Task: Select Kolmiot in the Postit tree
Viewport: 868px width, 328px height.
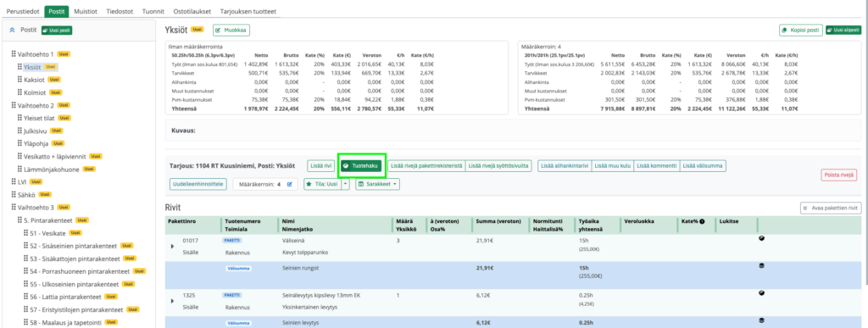Action: (x=33, y=92)
